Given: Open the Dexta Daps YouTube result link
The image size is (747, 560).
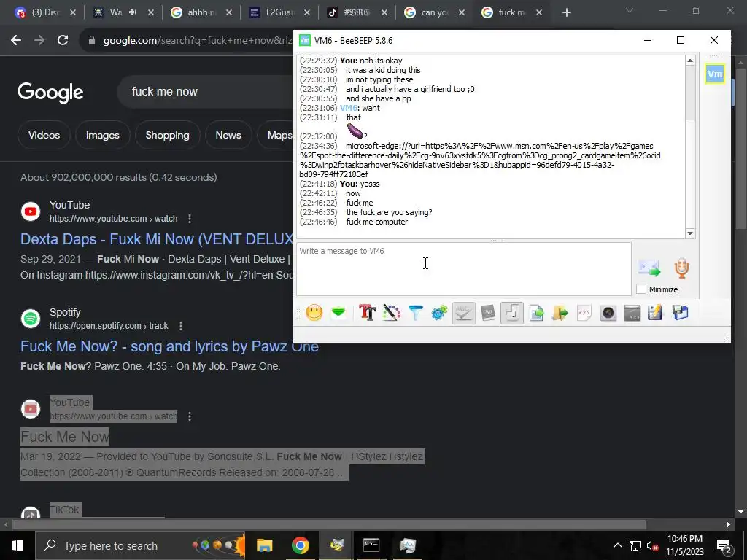Looking at the screenshot, I should point(156,239).
